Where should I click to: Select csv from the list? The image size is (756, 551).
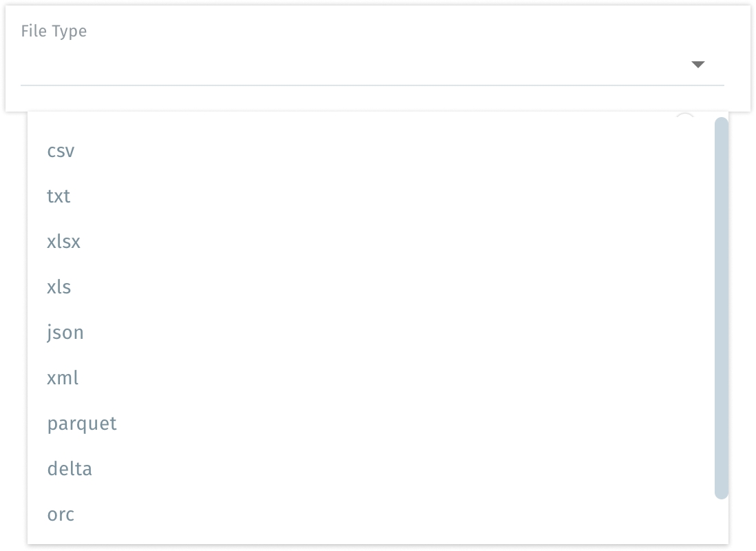coord(61,151)
